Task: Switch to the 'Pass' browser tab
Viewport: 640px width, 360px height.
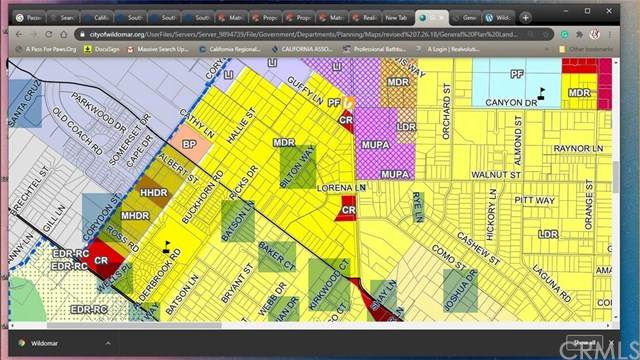Action: point(29,18)
